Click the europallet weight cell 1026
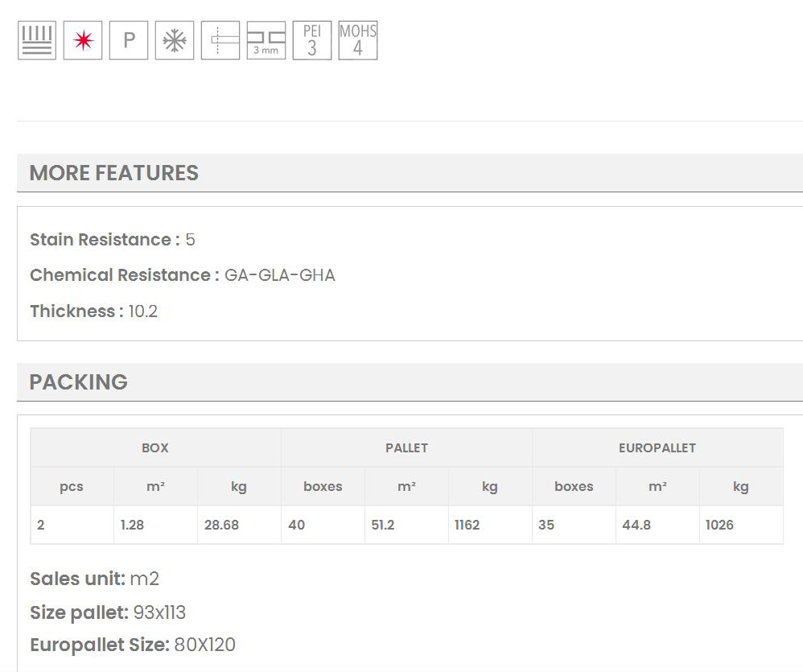803x672 pixels. coord(719,525)
